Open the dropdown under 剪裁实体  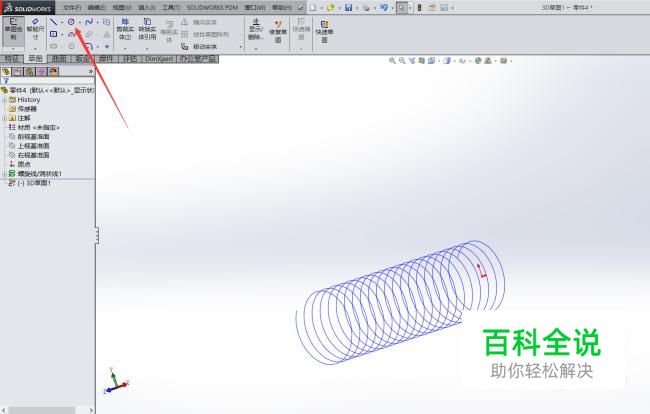(x=125, y=48)
